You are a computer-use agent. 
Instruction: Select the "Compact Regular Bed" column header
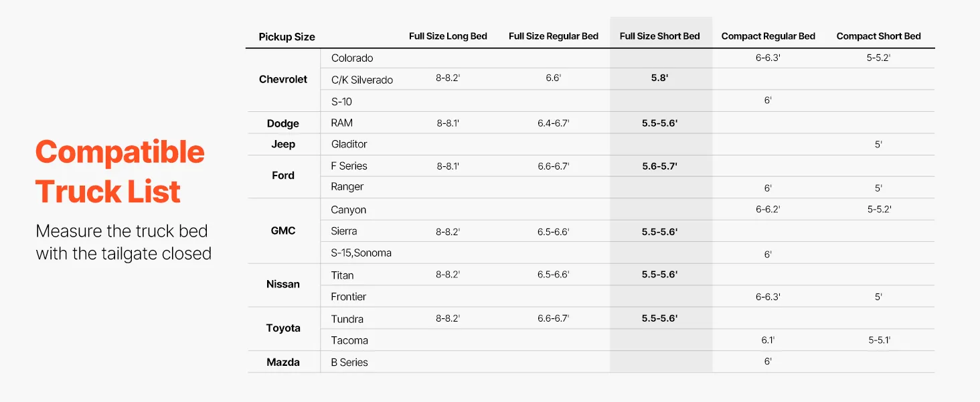[x=768, y=36]
